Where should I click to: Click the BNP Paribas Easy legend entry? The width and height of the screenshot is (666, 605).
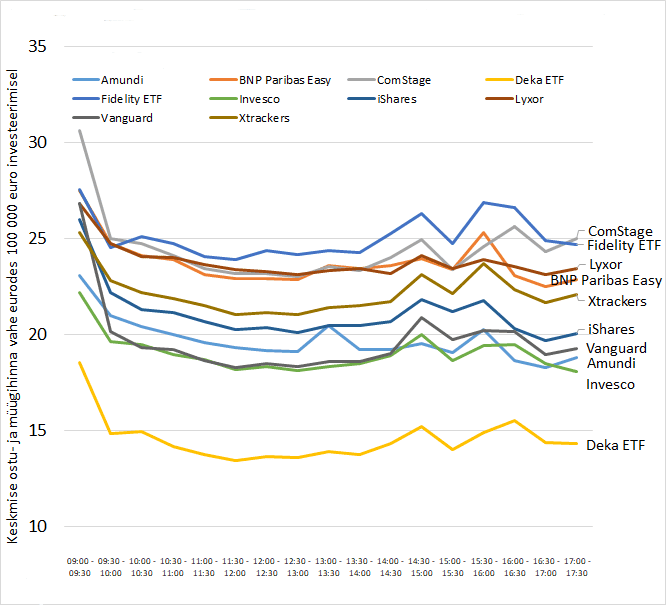[x=271, y=80]
